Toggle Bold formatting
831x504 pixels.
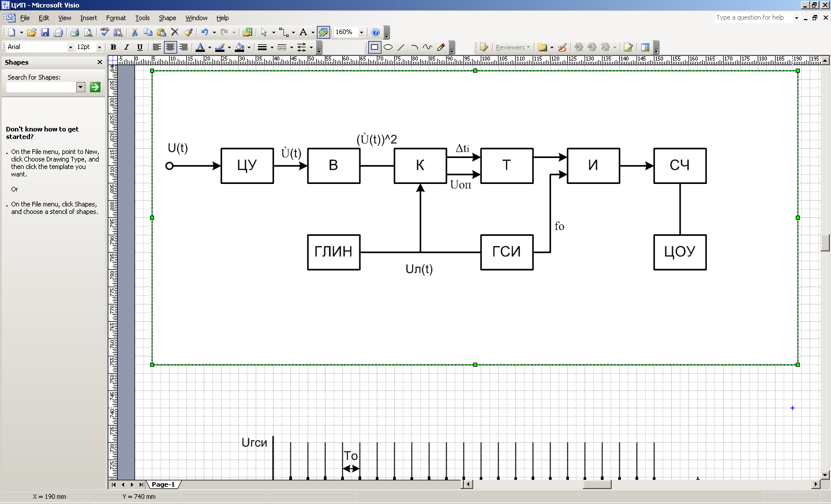tap(113, 47)
